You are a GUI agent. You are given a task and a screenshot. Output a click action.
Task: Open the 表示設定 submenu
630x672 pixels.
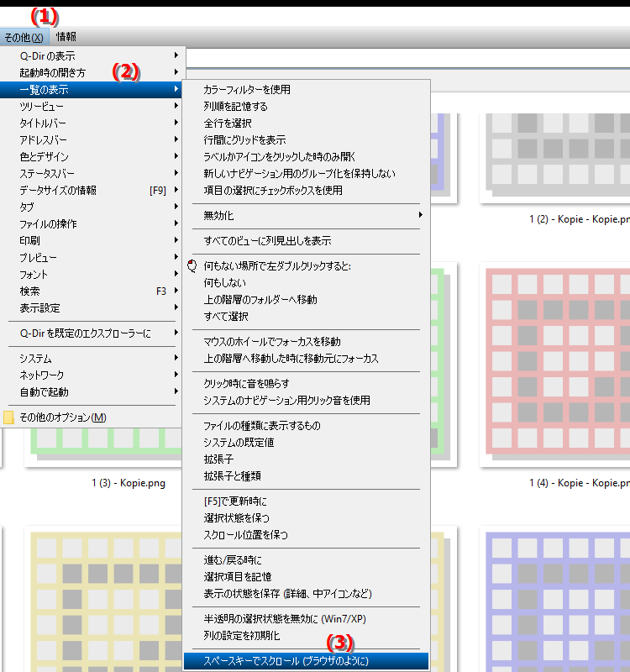(92, 307)
